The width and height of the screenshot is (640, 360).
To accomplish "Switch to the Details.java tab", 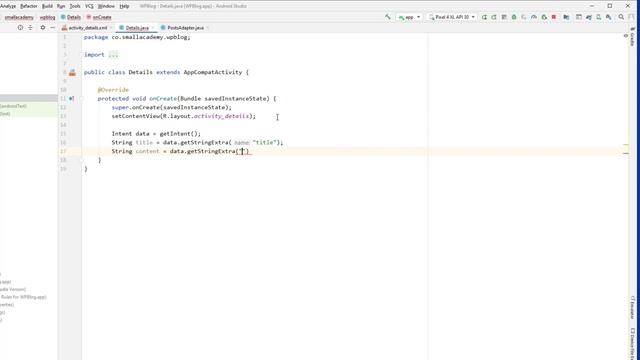I will click(137, 28).
